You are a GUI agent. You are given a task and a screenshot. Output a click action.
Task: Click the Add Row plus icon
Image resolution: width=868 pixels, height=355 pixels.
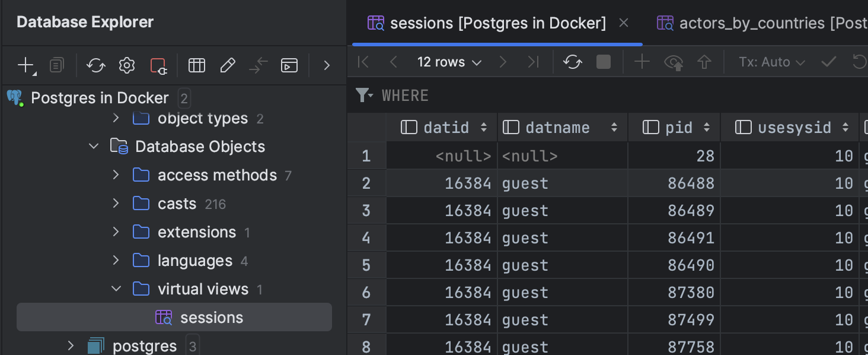coord(642,62)
